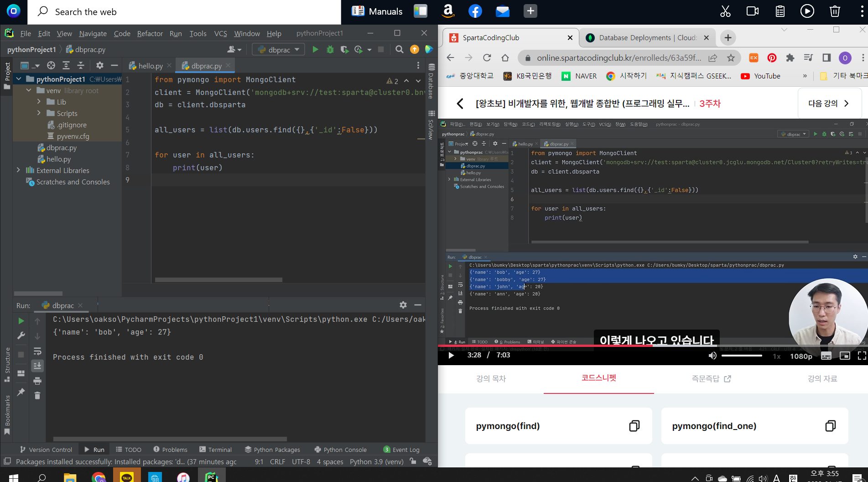Open project view options dropdown
Screen dimensions: 868x482
pyautogui.click(x=30, y=65)
